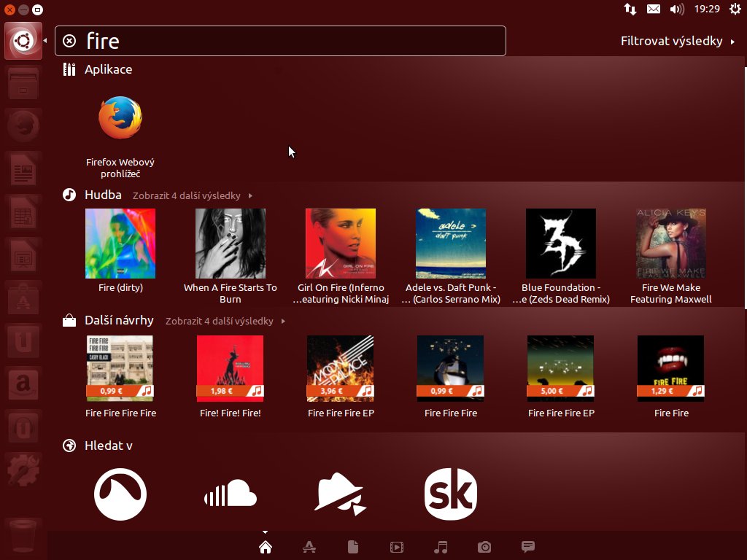Screen dimensions: 747x560
Task: Open Fire Fire Fire EP 3,96 € suggestion
Action: coord(340,377)
